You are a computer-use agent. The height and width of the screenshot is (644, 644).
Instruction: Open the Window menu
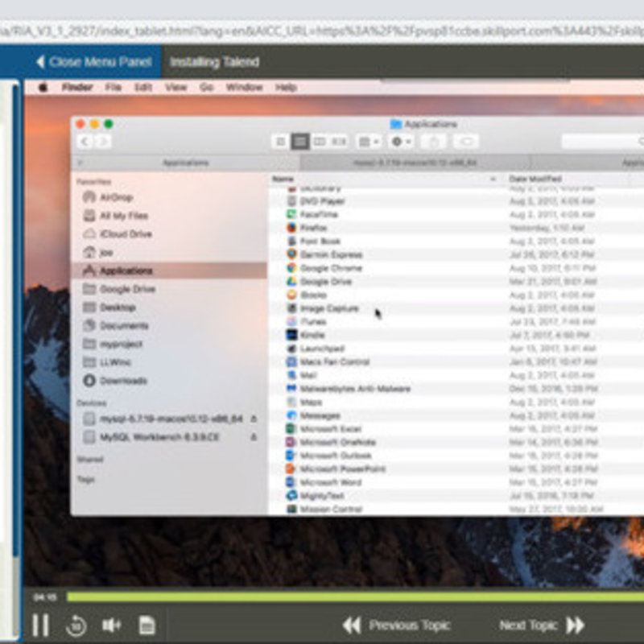pos(245,87)
